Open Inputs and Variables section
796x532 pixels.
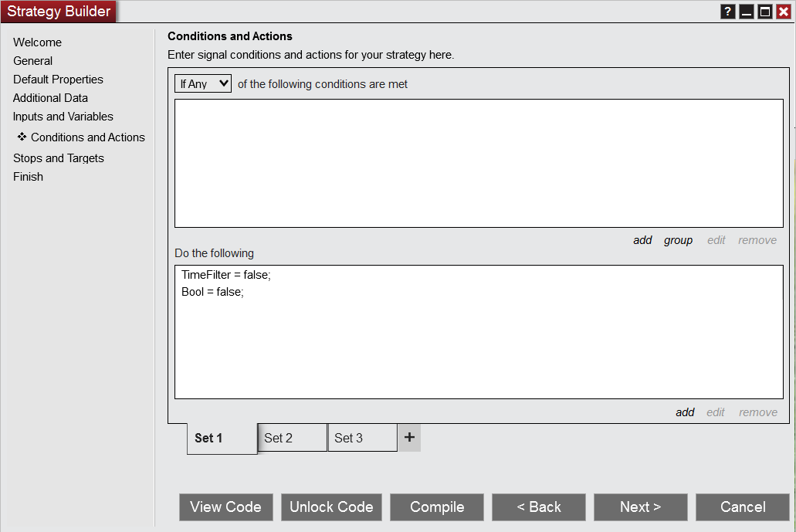(63, 117)
